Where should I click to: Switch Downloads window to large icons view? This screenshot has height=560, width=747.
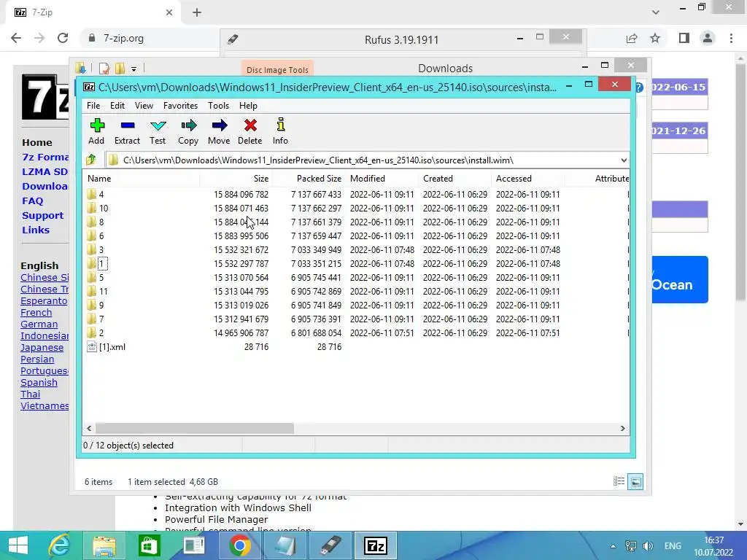pos(635,481)
